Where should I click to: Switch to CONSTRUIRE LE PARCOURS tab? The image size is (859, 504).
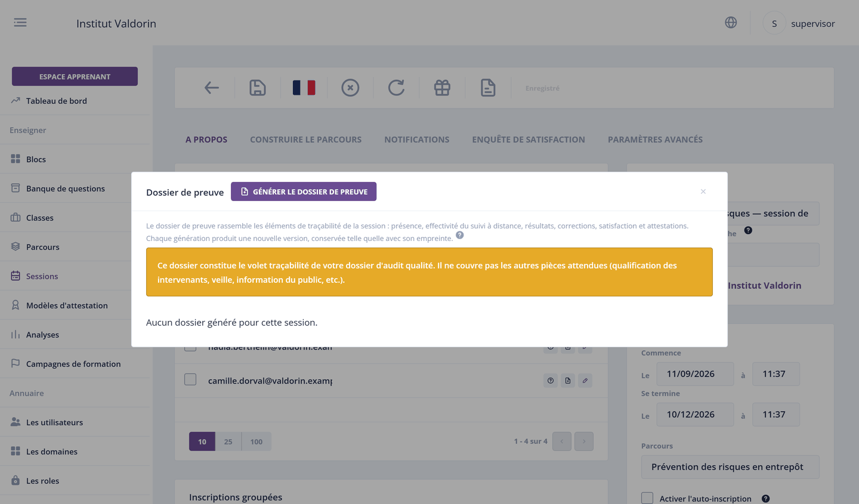305,140
